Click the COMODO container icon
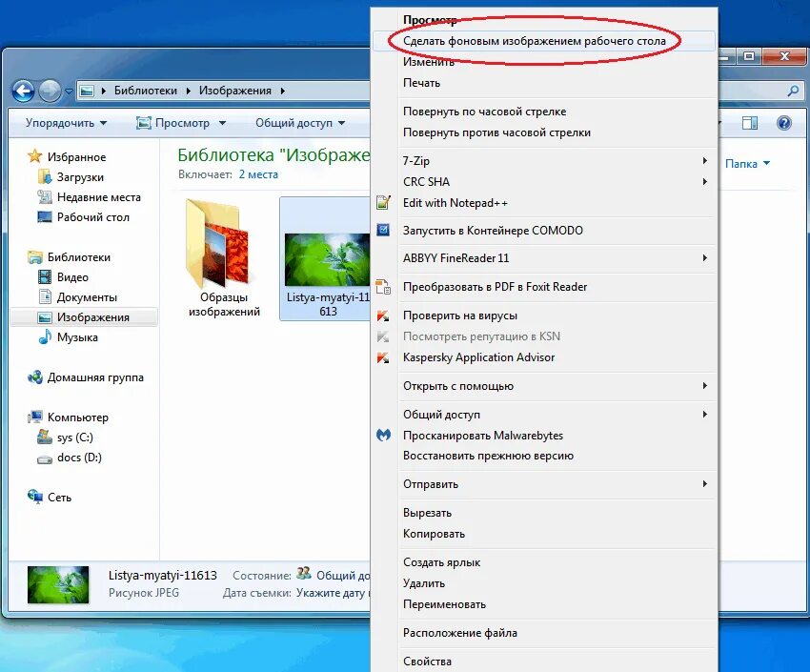Viewport: 810px width, 672px height. (x=383, y=230)
